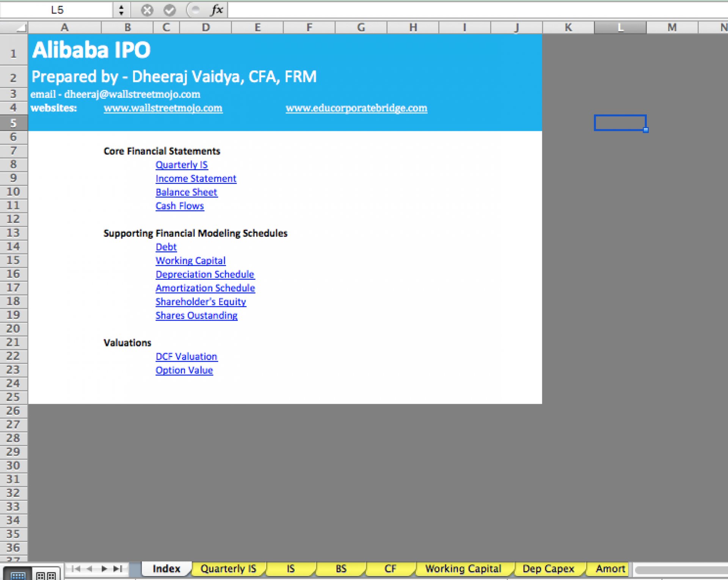
Task: Select the websites: label cell
Action: (54, 108)
